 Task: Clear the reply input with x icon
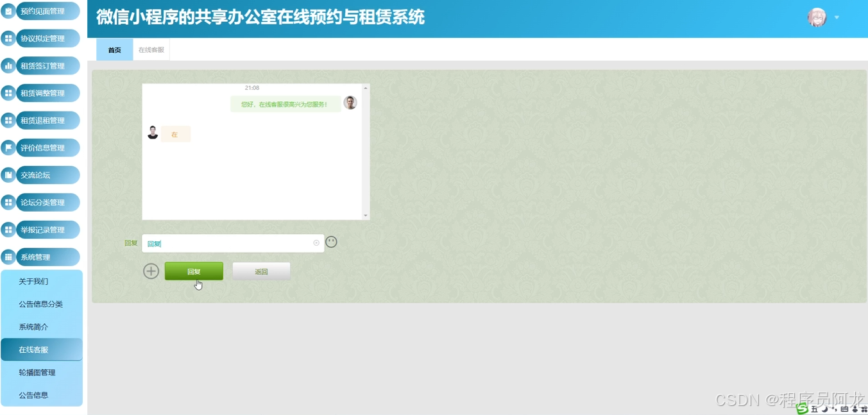[x=316, y=243]
